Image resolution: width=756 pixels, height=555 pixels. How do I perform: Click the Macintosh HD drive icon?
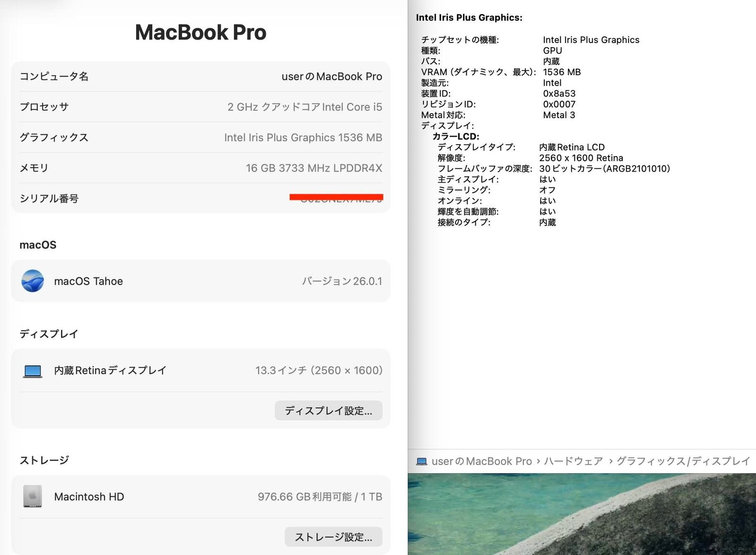pyautogui.click(x=33, y=497)
